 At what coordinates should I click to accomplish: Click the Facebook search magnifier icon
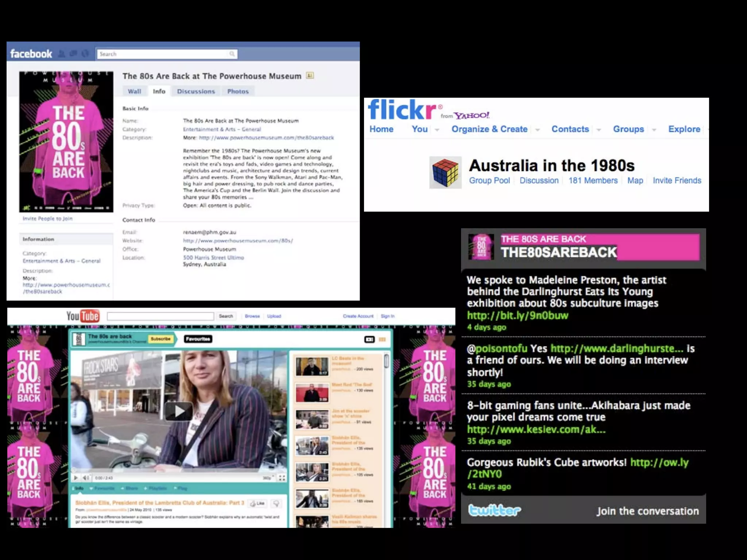(232, 54)
